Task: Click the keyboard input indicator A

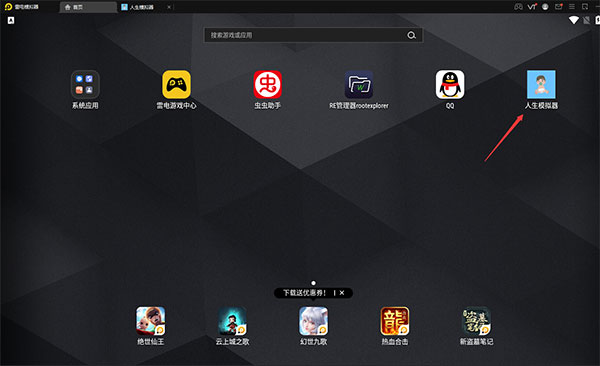Action: click(11, 20)
